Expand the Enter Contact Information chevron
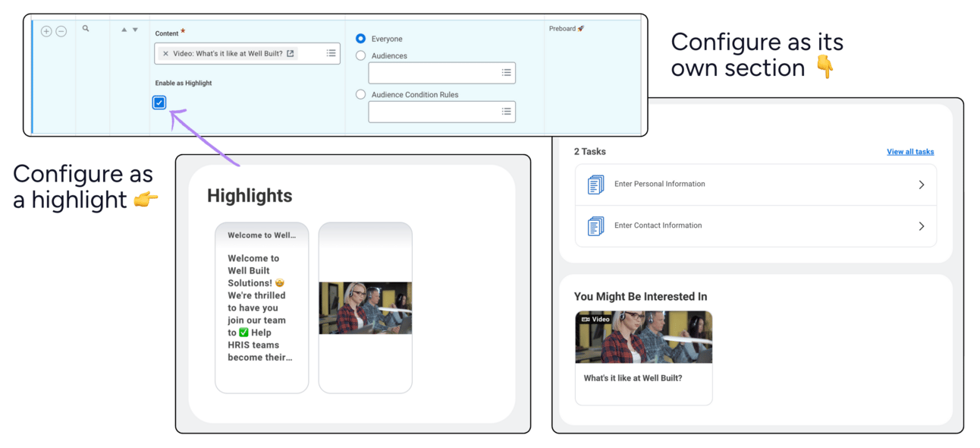The width and height of the screenshot is (980, 448). pos(922,226)
